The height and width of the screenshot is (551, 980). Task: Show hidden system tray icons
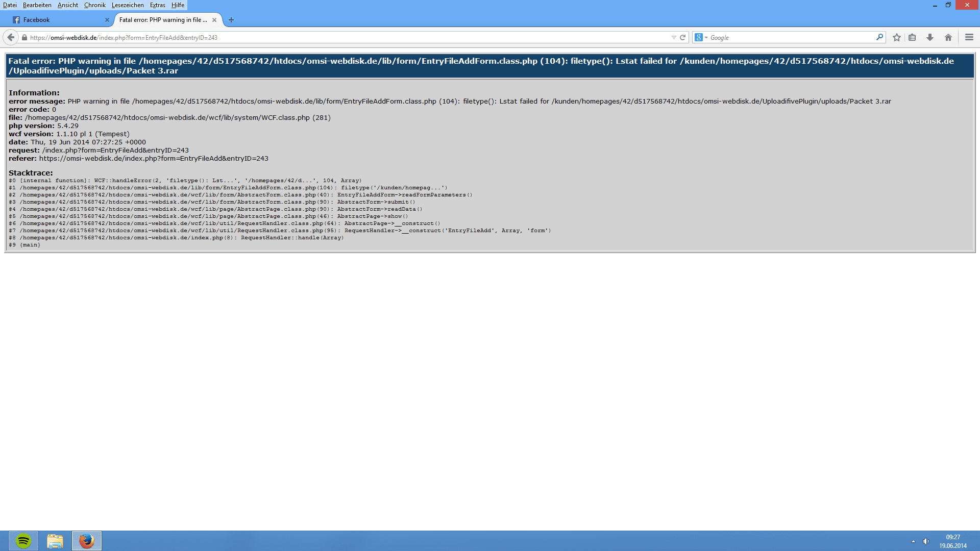(913, 541)
